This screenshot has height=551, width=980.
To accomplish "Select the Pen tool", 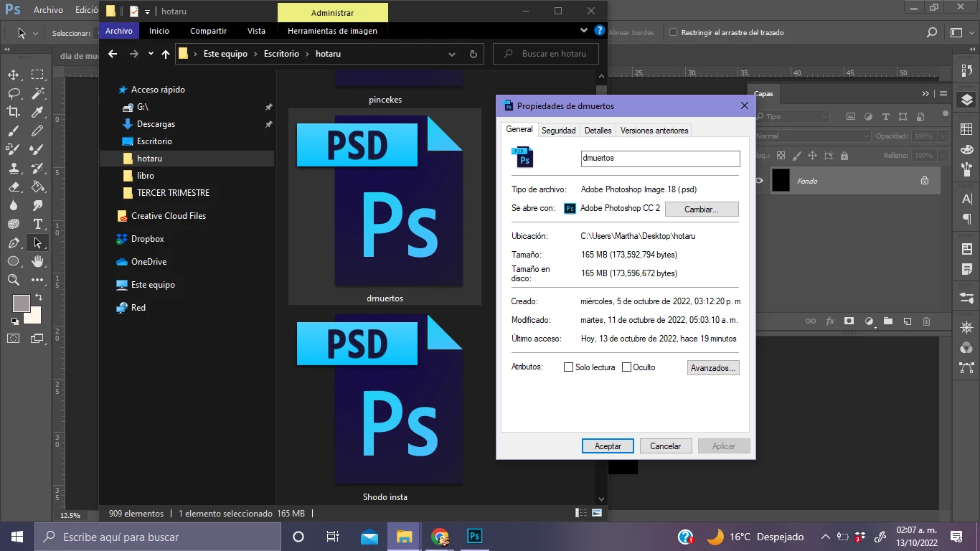I will pos(14,242).
